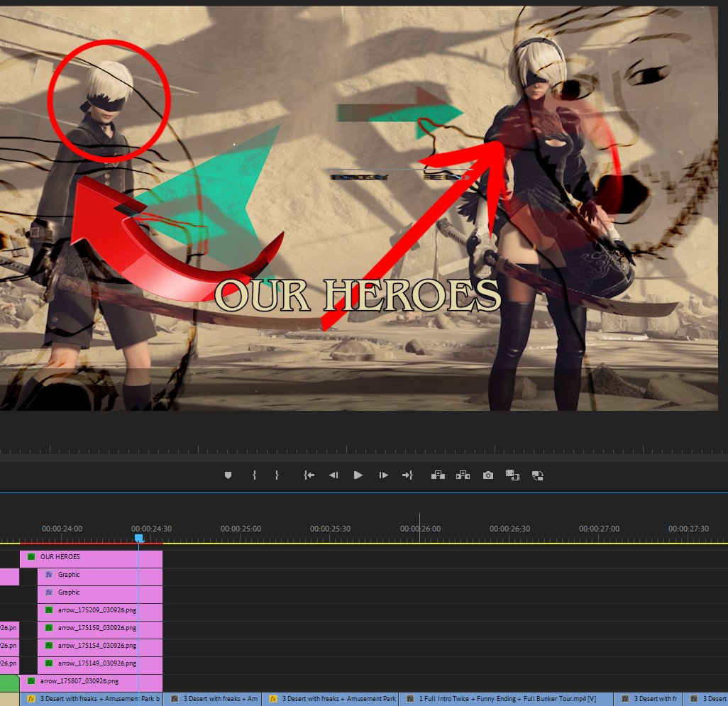The height and width of the screenshot is (706, 728).
Task: Click the yellow fx badge on the third Desert clip
Action: click(x=273, y=699)
